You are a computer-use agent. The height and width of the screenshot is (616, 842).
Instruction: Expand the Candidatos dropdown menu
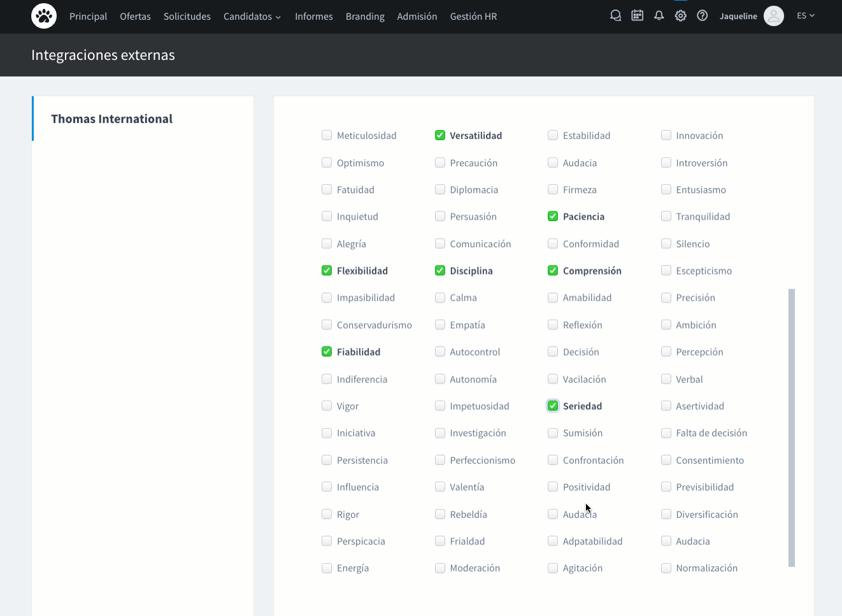click(252, 17)
